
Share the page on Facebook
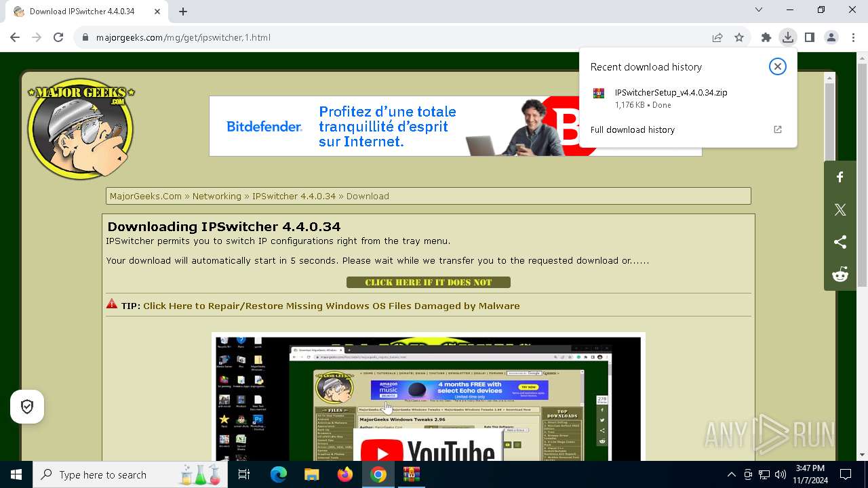pyautogui.click(x=840, y=178)
